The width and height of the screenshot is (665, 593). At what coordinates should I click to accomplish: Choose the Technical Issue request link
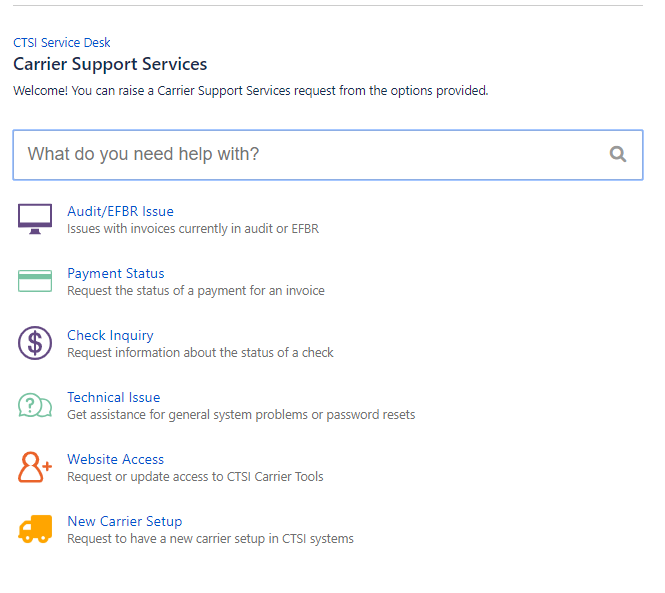coord(113,397)
